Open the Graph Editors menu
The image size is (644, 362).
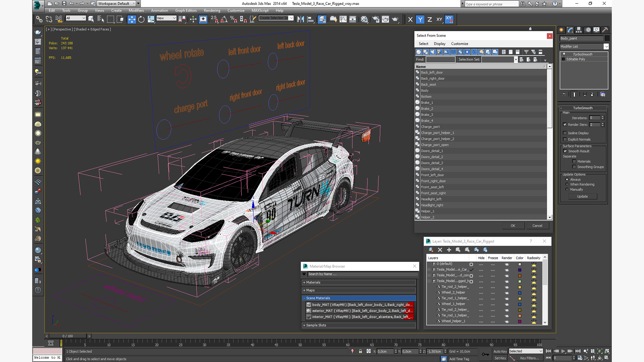(186, 11)
